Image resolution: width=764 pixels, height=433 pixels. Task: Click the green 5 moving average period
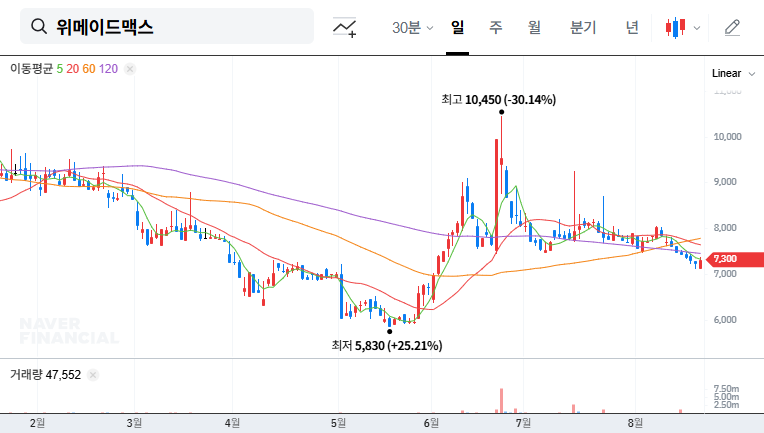pyautogui.click(x=59, y=69)
